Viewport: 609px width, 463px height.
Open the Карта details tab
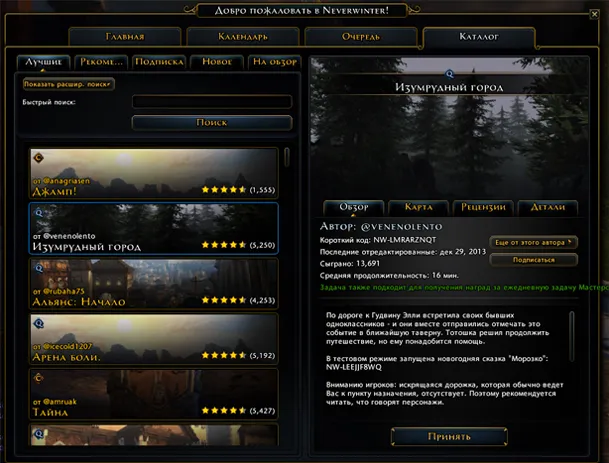pos(418,207)
